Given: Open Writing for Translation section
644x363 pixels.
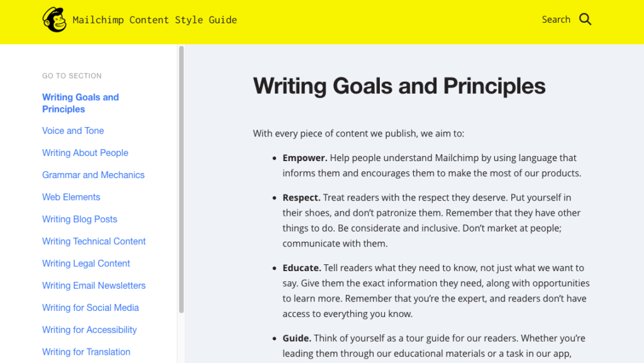Looking at the screenshot, I should pos(86,352).
